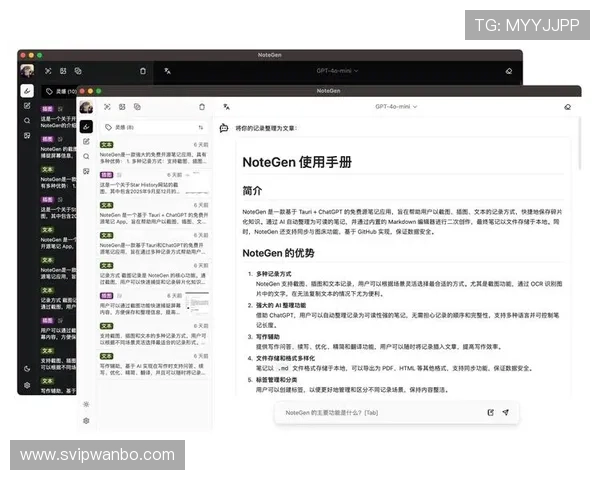Click the chat bot icon beside 将你的记录整理为文章
This screenshot has width=600, height=480.
224,128
